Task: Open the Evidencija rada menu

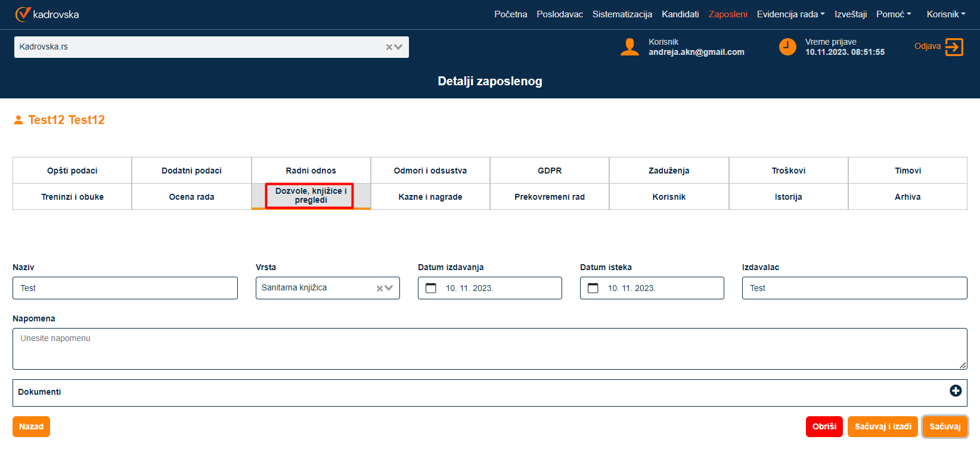Action: pyautogui.click(x=790, y=14)
